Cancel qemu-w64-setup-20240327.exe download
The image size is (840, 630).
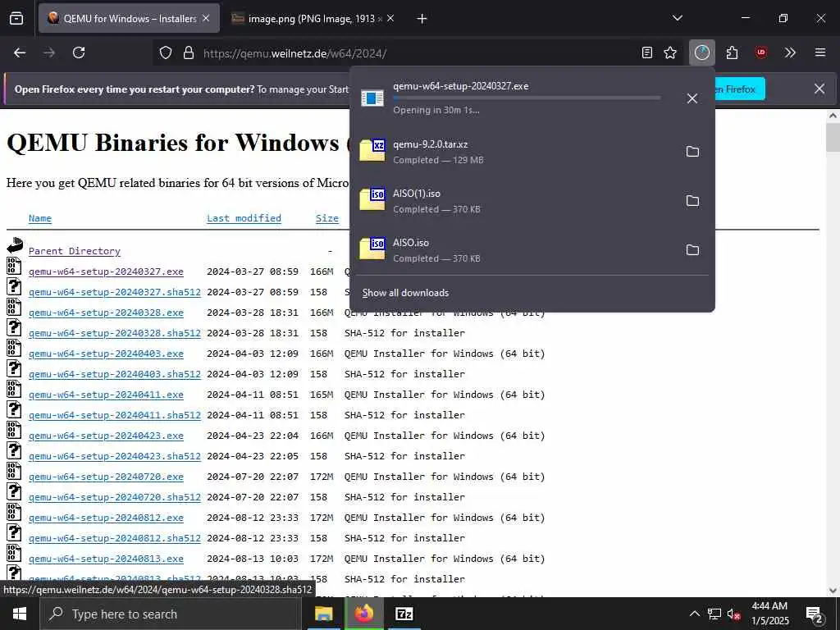click(692, 98)
